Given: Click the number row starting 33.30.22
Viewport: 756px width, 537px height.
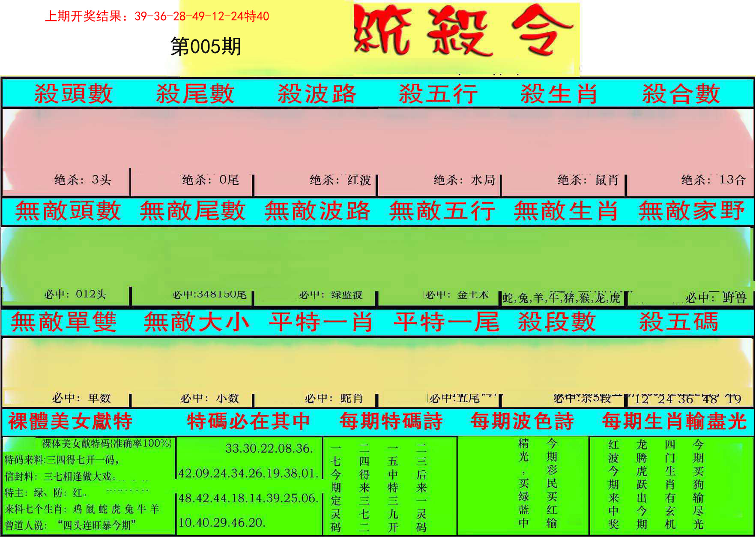Looking at the screenshot, I should tap(269, 449).
